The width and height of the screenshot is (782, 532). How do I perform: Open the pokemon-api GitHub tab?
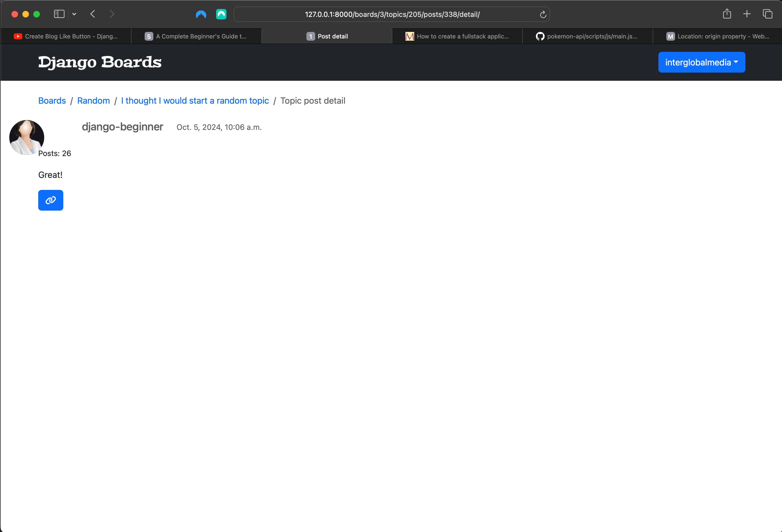click(587, 36)
